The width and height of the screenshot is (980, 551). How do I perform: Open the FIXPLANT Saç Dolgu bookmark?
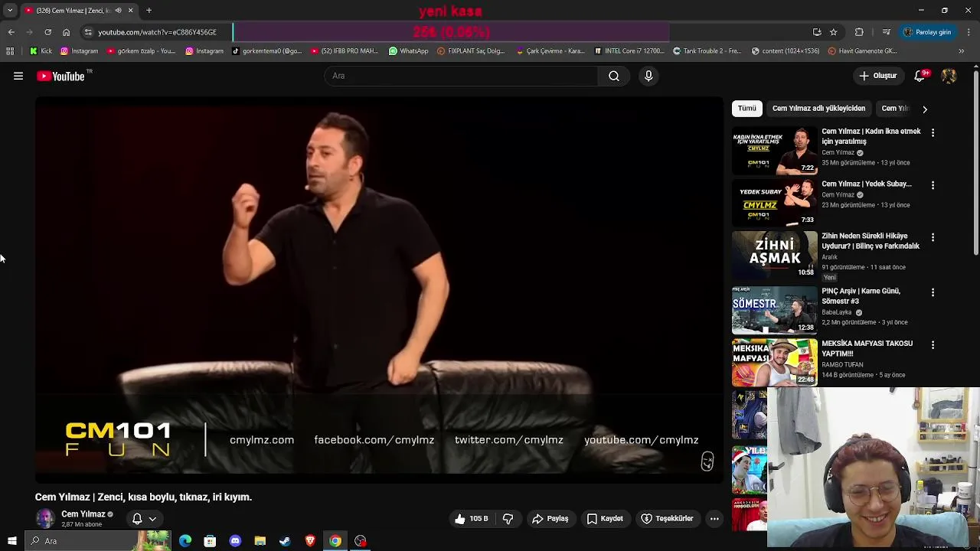[x=471, y=51]
